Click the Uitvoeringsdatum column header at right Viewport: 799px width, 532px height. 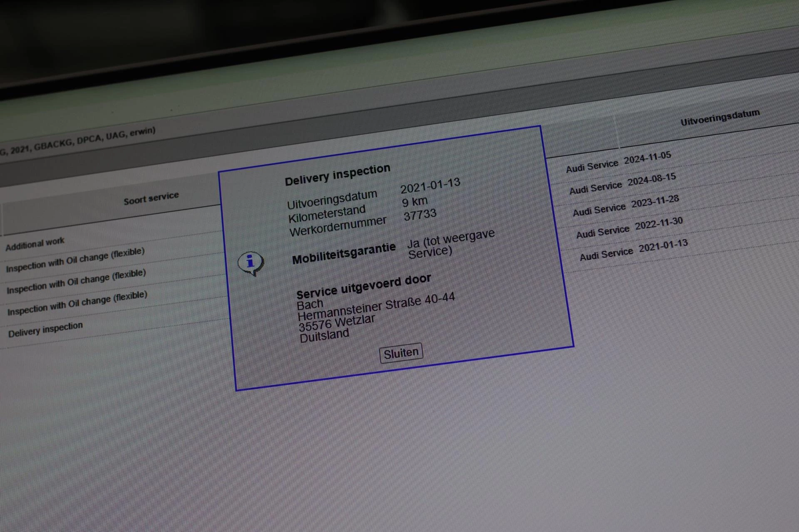(720, 117)
